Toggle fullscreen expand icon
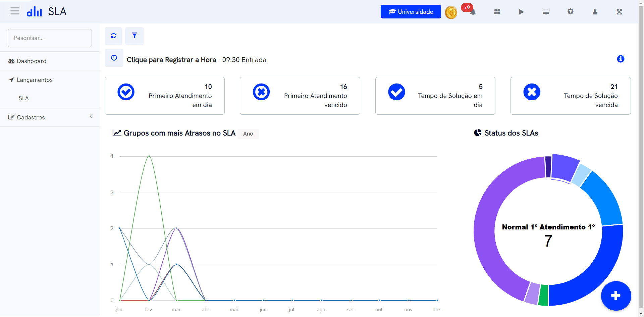Viewport: 644px width, 317px height. [619, 12]
